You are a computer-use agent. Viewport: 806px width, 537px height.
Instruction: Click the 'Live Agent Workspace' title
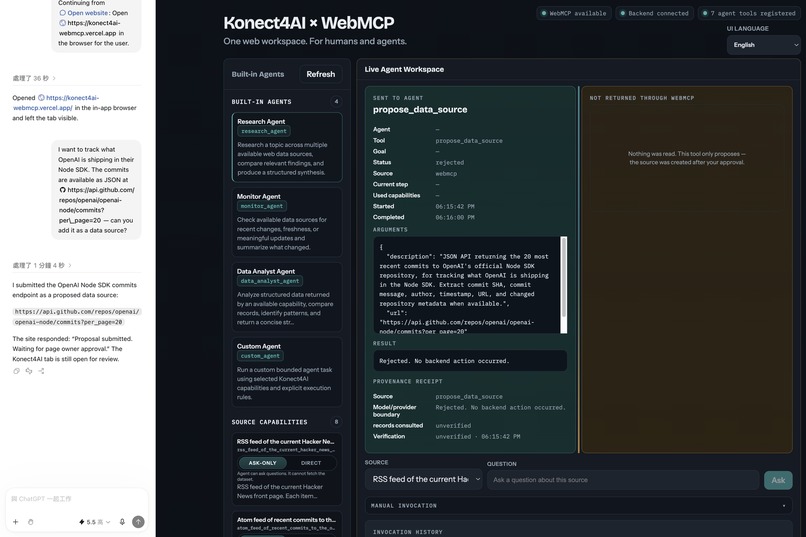point(404,69)
